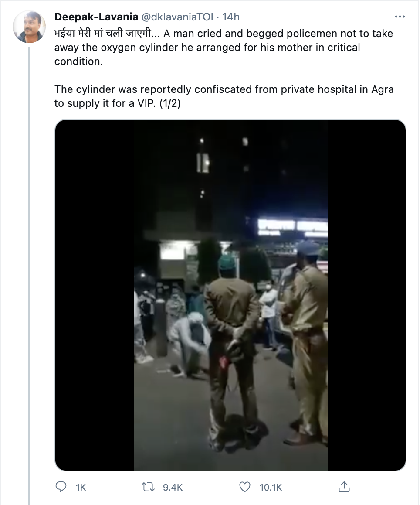The width and height of the screenshot is (420, 505).
Task: Click the Deepak-Lavania display name
Action: (x=96, y=17)
